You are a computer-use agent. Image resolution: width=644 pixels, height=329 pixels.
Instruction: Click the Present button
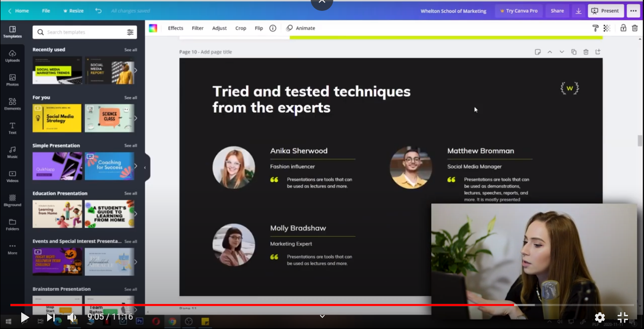point(606,11)
